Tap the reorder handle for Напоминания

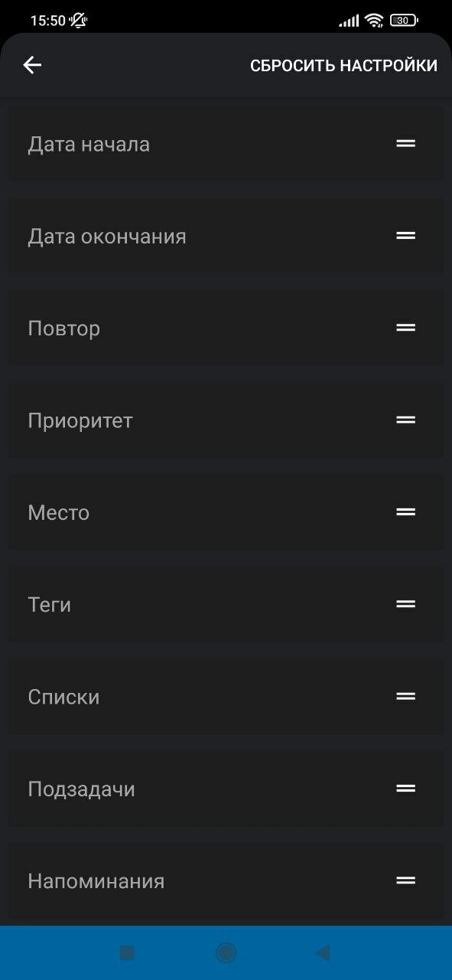pos(406,880)
